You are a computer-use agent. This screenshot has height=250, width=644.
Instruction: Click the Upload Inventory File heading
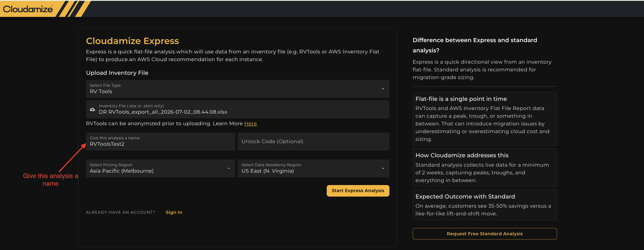pos(117,73)
